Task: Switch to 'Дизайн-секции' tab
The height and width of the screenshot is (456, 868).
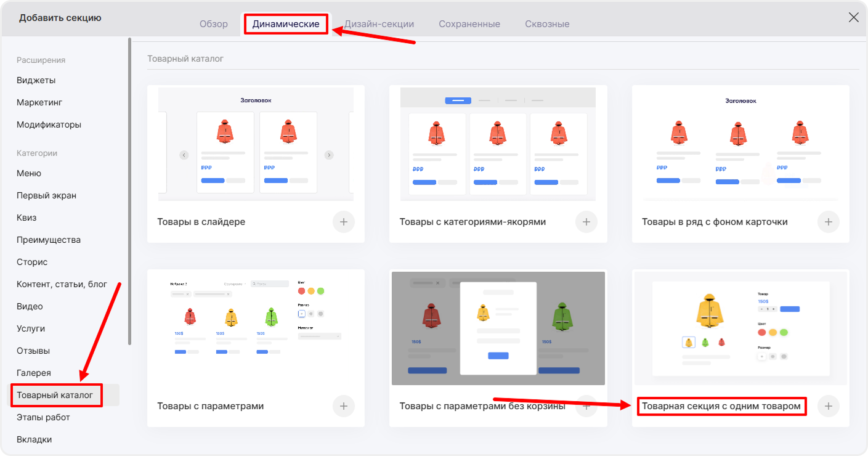Action: (x=379, y=24)
